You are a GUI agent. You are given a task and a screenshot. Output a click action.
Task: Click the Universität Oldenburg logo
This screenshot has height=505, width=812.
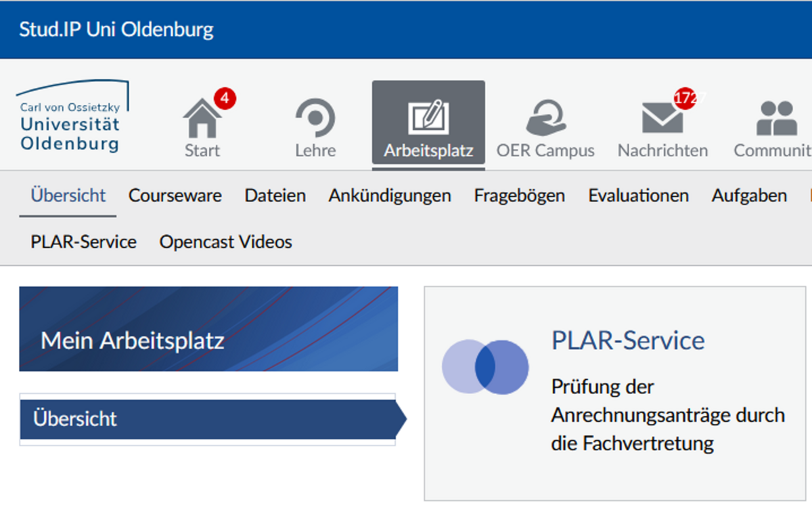pos(71,117)
